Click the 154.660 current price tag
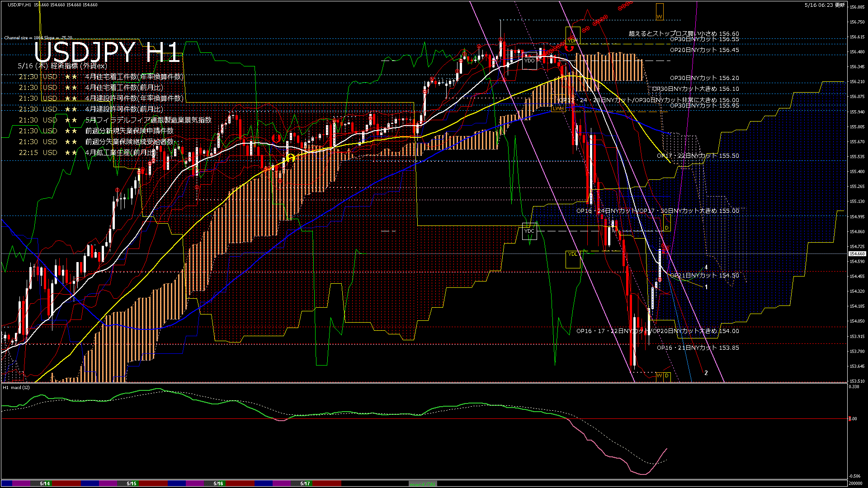868x488 pixels. (856, 254)
